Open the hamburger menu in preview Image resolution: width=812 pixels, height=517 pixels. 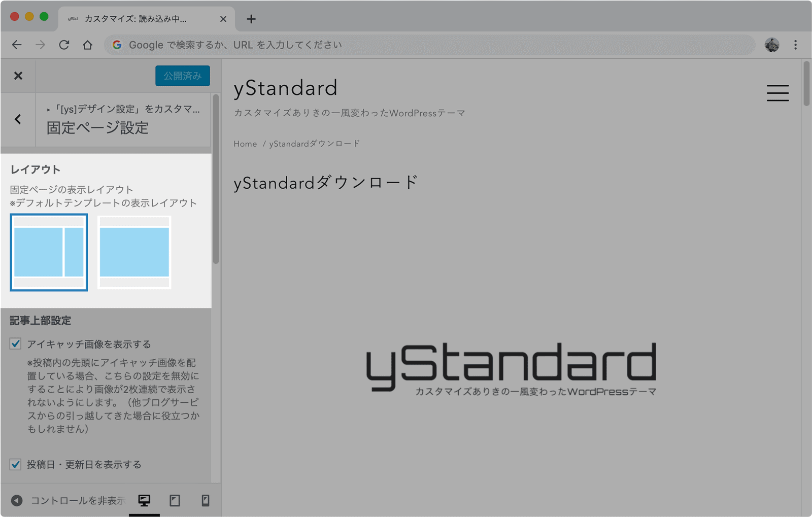(x=777, y=93)
